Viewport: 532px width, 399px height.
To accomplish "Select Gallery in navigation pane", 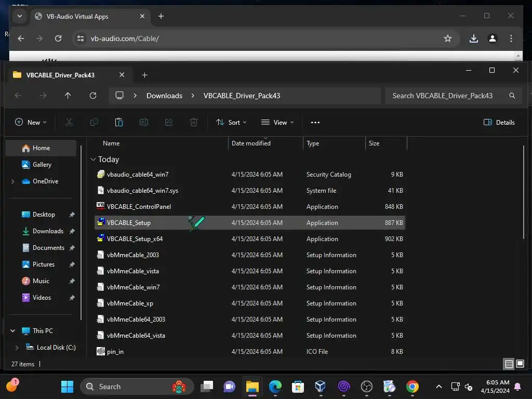I will (41, 165).
